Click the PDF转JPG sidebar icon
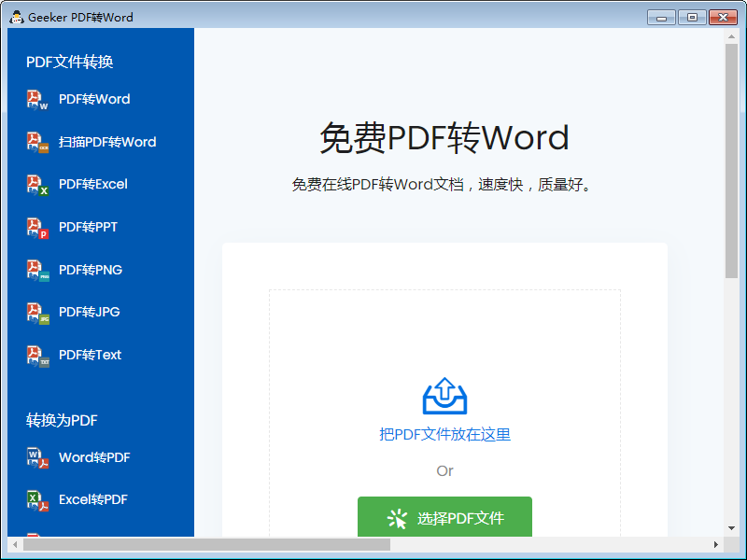 (x=37, y=313)
